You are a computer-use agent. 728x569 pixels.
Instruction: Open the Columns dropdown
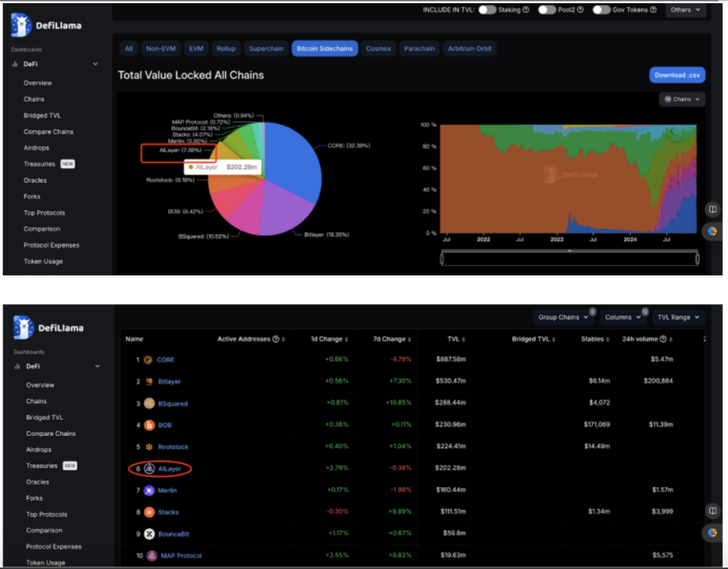[x=623, y=317]
